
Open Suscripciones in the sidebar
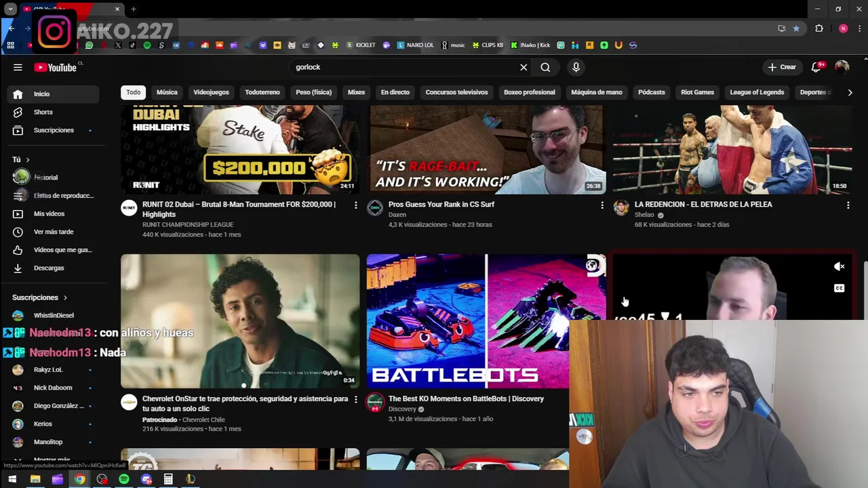click(54, 130)
